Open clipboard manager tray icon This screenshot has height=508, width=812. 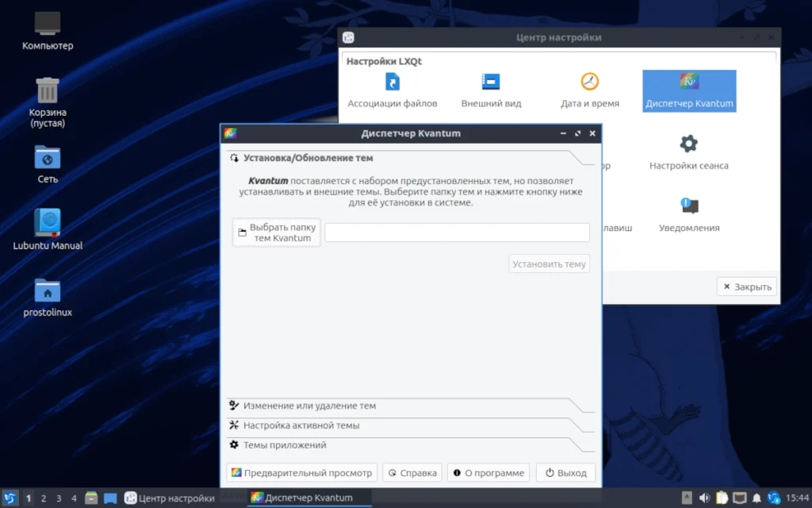click(722, 498)
